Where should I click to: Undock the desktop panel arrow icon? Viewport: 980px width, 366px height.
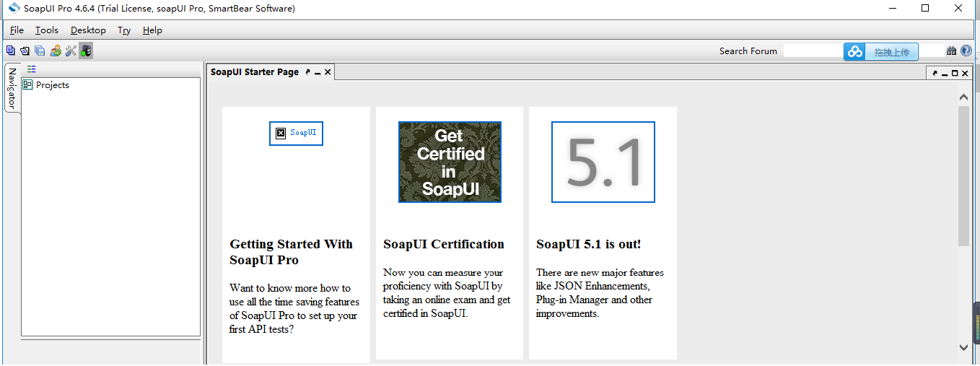[x=935, y=73]
